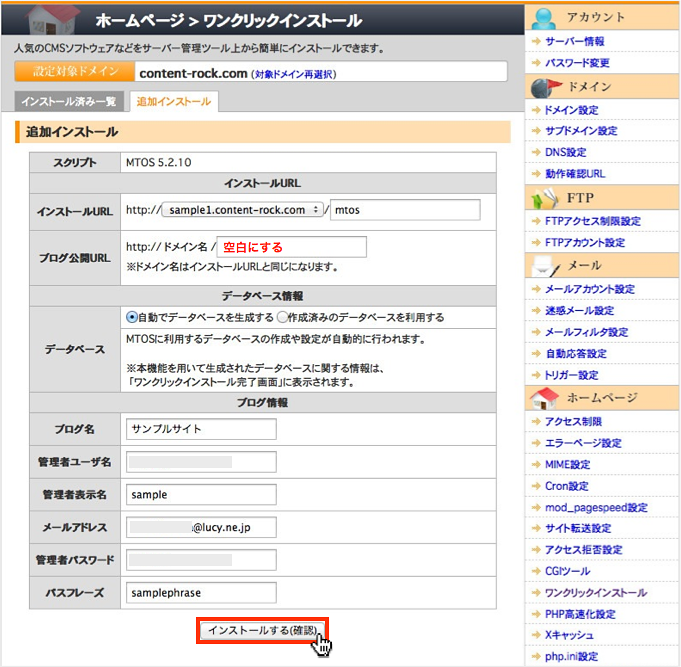
Task: Open Xキャッシュ link
Action: (569, 635)
